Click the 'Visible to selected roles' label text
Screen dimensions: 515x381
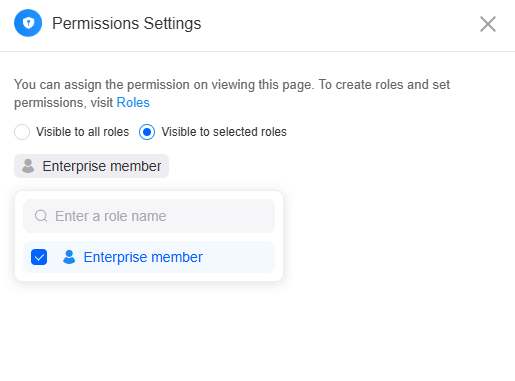[224, 132]
